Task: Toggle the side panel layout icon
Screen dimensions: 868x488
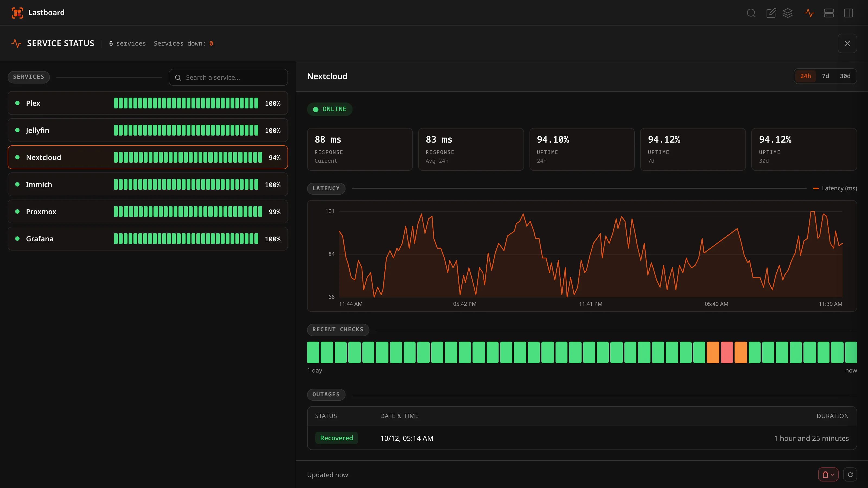Action: (x=848, y=13)
